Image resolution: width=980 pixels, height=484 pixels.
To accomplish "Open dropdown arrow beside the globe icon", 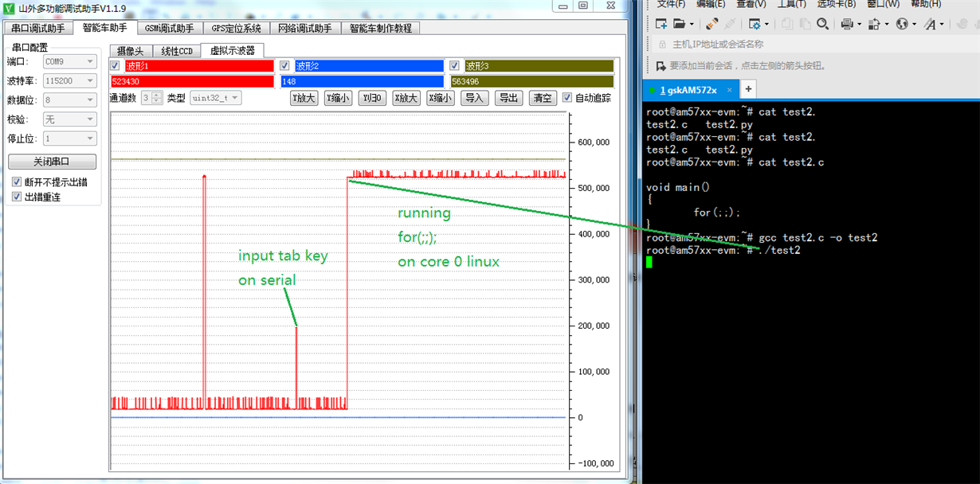I will click(x=914, y=25).
